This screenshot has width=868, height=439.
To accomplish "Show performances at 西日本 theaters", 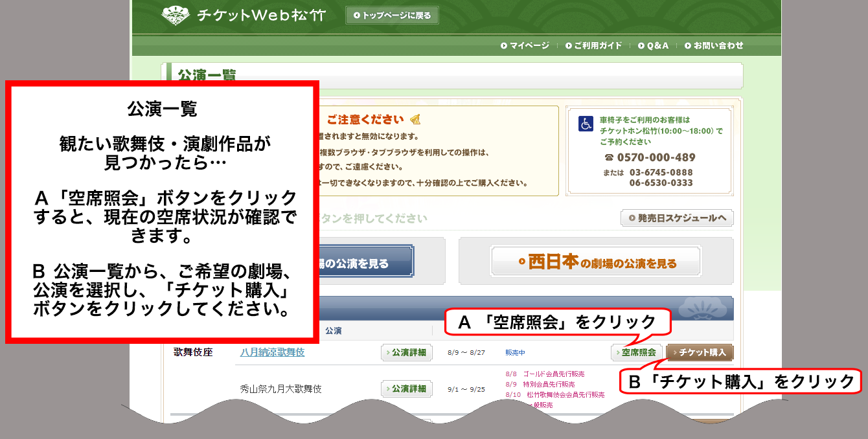I will point(596,262).
